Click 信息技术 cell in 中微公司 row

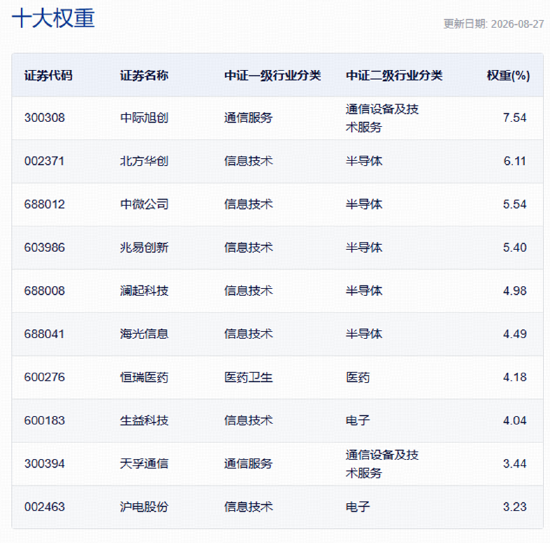(248, 204)
